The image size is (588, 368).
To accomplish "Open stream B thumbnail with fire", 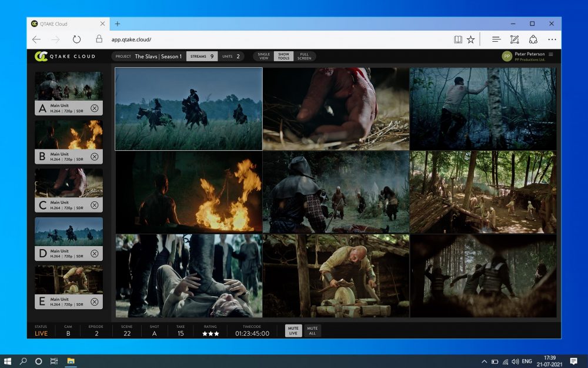I will point(69,134).
